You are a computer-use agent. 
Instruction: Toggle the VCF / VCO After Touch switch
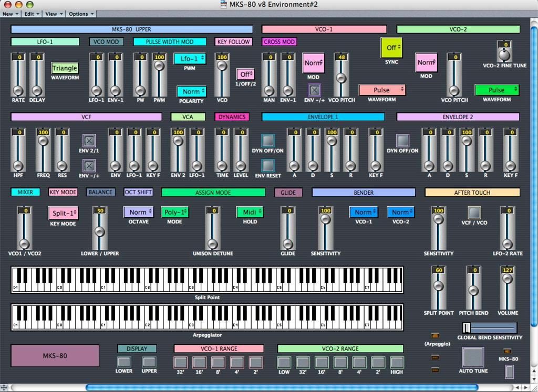[x=474, y=213]
